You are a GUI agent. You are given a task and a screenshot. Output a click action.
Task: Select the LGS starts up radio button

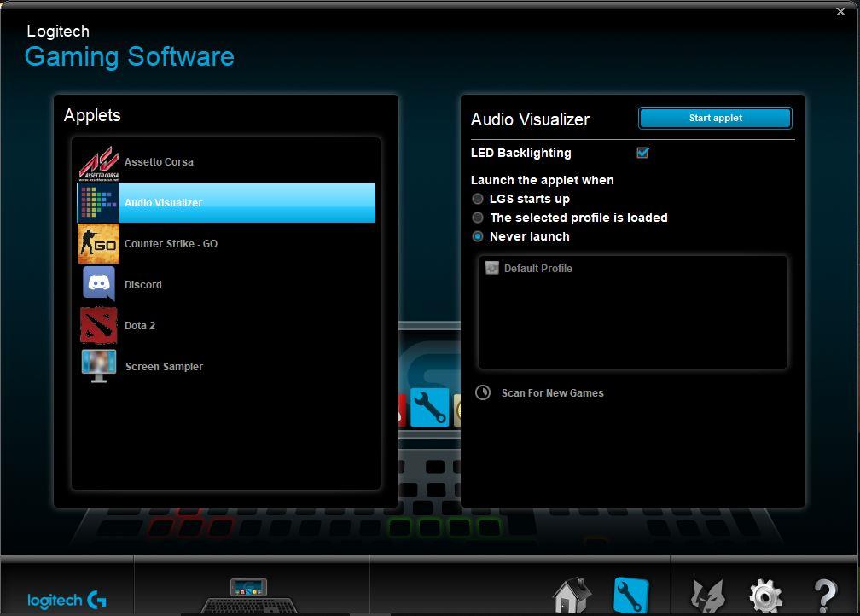[x=478, y=199]
